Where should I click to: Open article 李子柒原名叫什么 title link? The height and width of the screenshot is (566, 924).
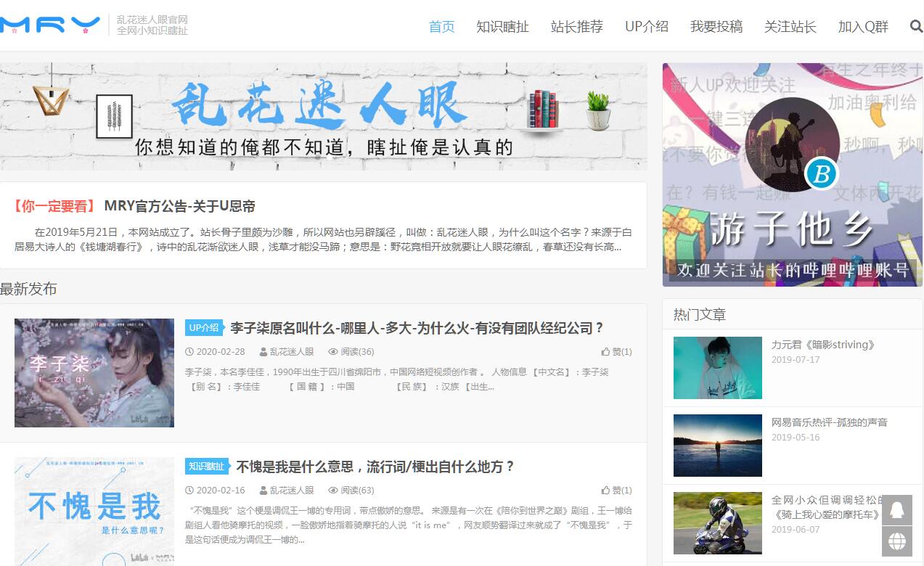coord(417,328)
